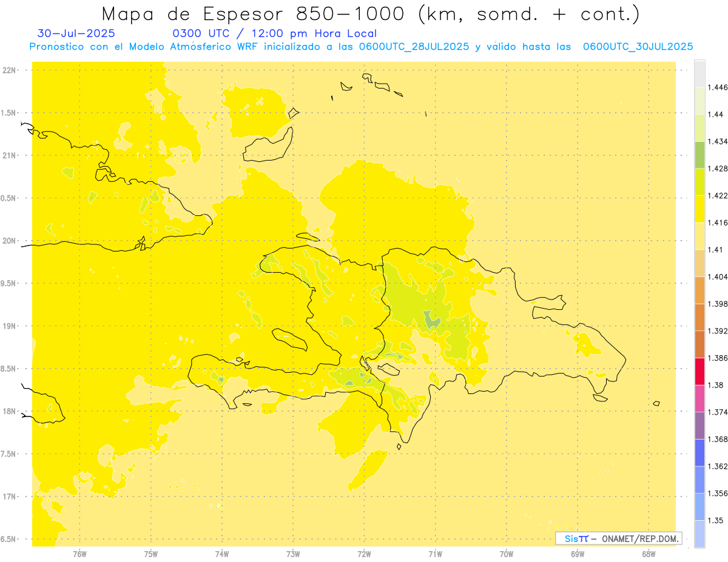
Task: Click the 'ONAMET/REP.DOM.' logo box
Action: coord(619,538)
